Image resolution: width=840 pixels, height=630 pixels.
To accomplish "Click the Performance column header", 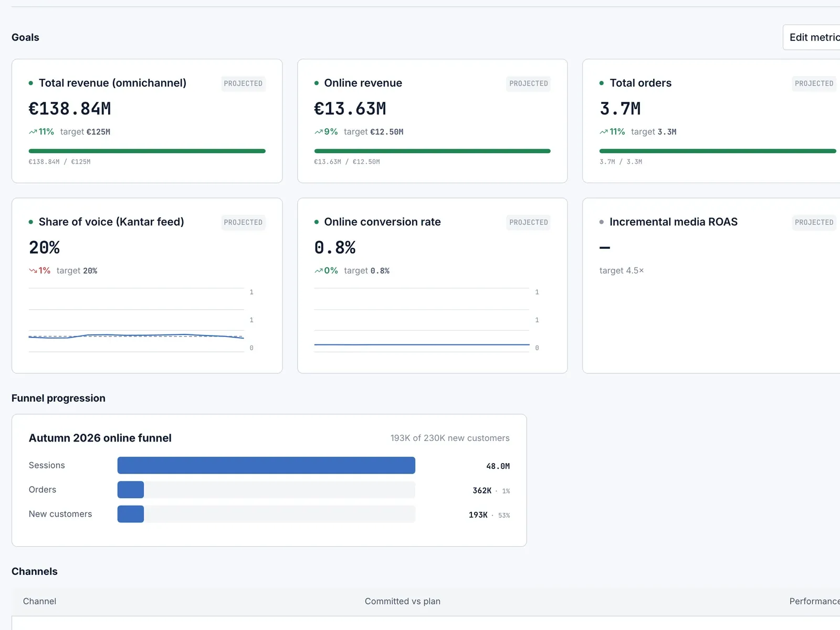I will [814, 601].
